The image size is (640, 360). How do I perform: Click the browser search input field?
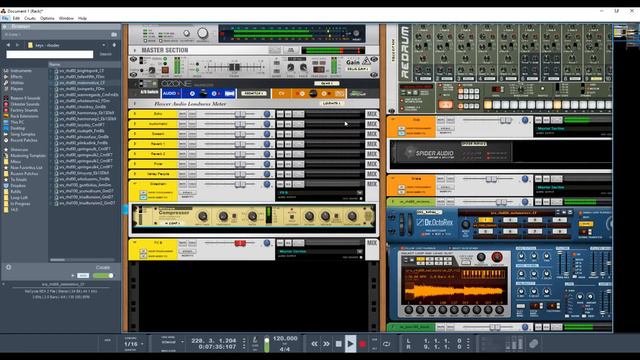coord(50,54)
